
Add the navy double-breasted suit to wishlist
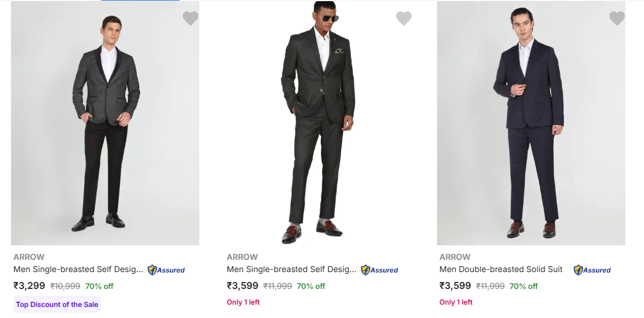point(617,19)
